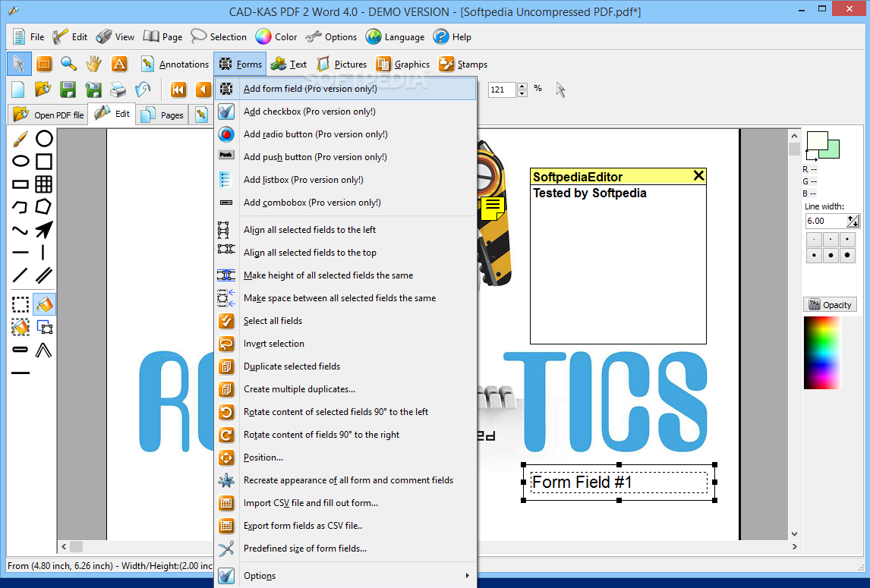Adjust line width with stepper arrows
The width and height of the screenshot is (870, 588).
[x=853, y=221]
